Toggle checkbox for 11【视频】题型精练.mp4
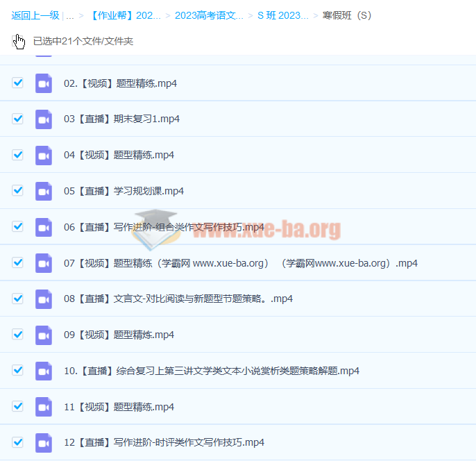 18,406
